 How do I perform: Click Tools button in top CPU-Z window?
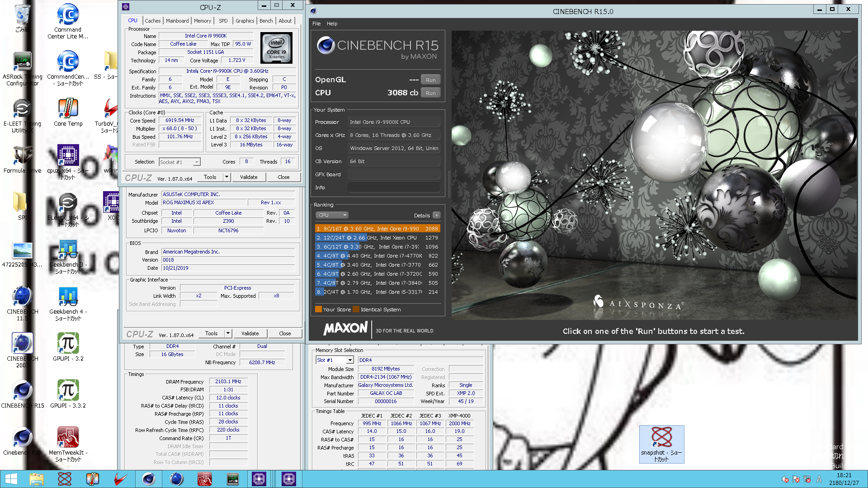click(210, 177)
